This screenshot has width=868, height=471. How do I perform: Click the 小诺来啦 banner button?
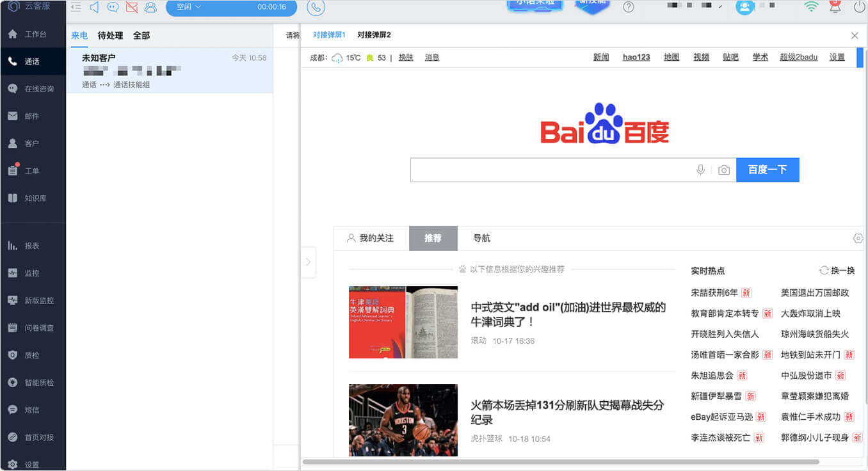click(535, 5)
